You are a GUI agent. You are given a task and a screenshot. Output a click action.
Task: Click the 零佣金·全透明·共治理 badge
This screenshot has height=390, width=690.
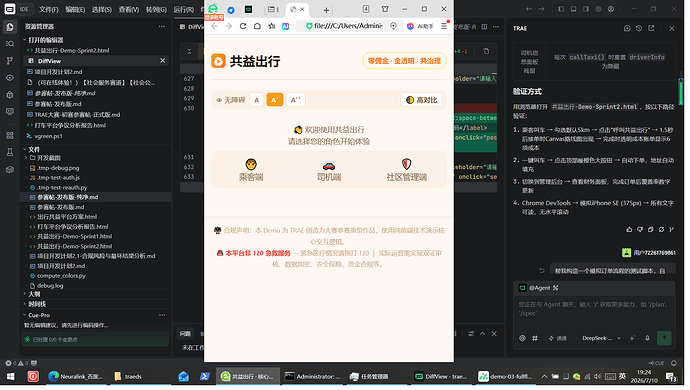(404, 61)
